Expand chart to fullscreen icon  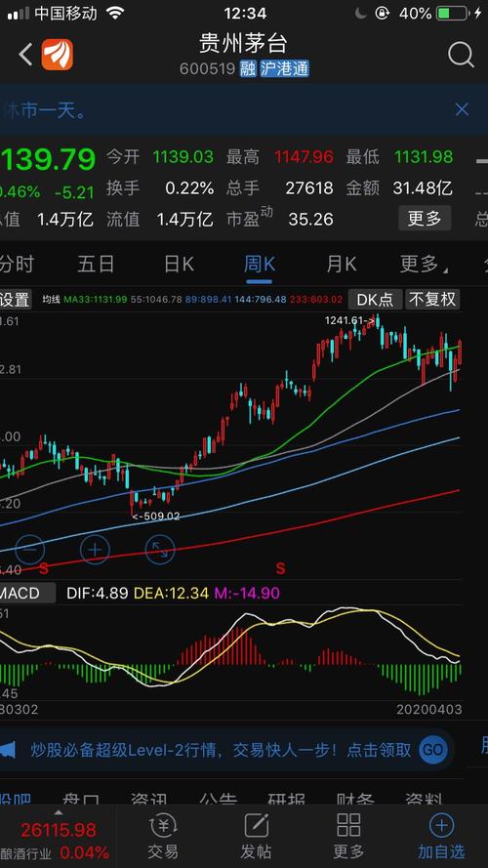coord(160,549)
